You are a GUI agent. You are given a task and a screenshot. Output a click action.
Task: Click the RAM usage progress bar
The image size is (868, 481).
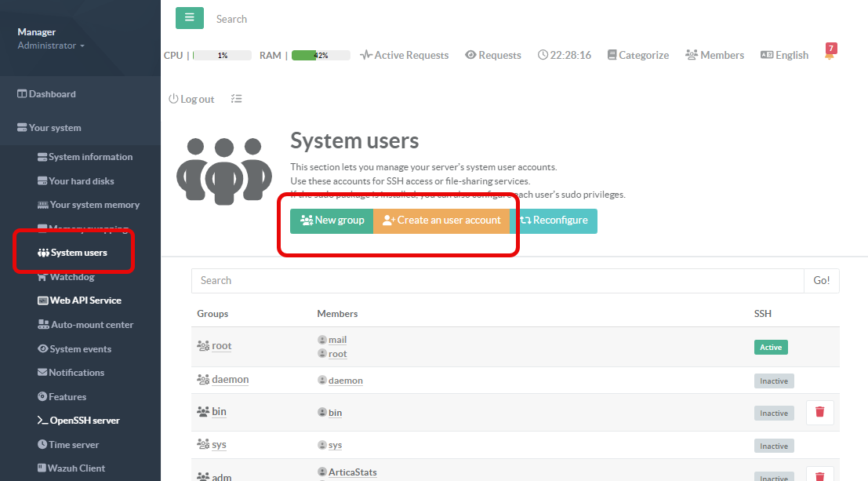tap(321, 56)
